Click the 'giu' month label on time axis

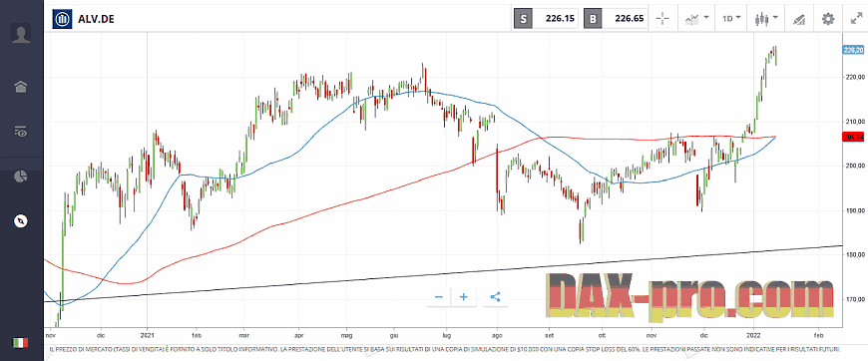[x=395, y=335]
